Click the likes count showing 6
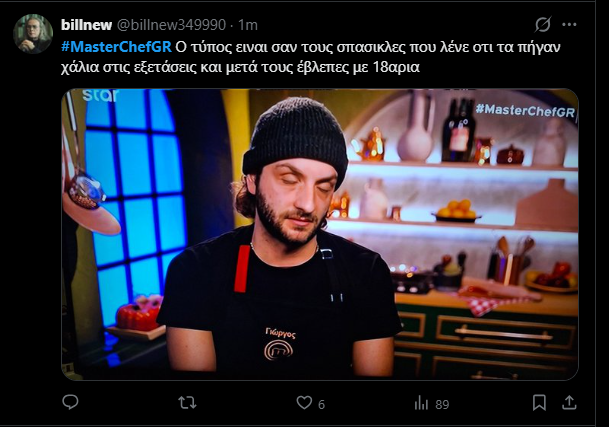 pos(321,404)
